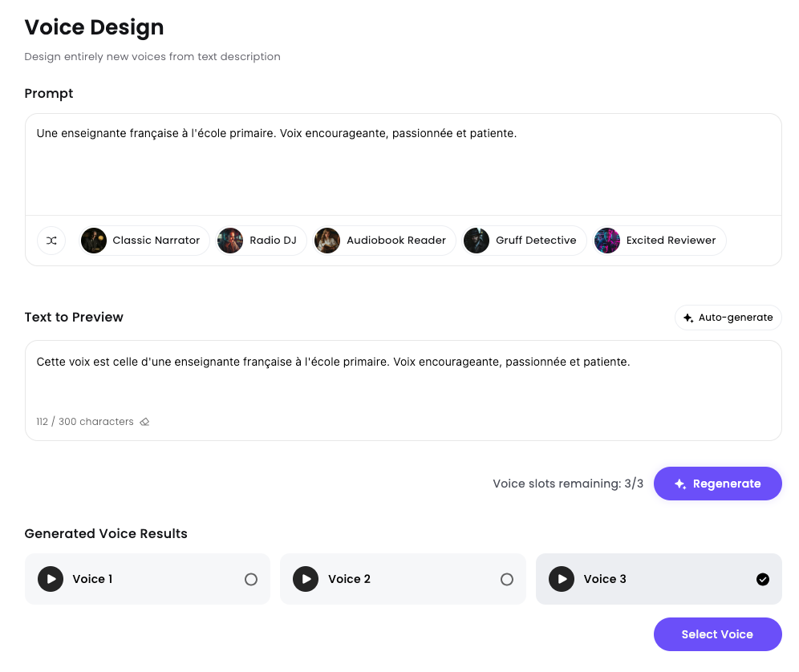The width and height of the screenshot is (799, 672).
Task: Click inside the Prompt text area
Action: tap(401, 168)
